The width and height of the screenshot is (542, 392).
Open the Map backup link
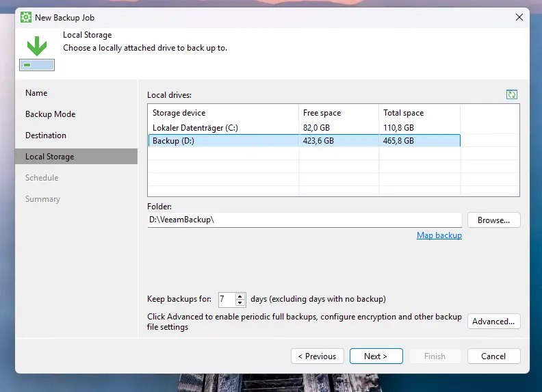coord(439,235)
